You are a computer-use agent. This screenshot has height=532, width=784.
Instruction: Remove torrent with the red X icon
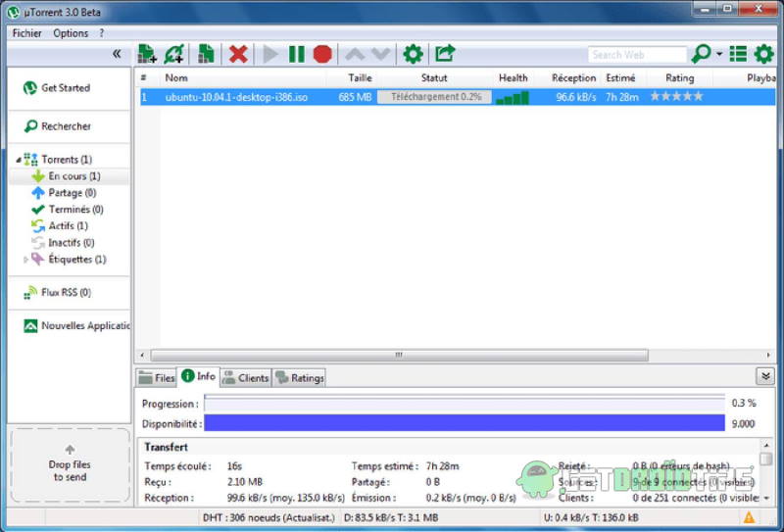(x=238, y=54)
